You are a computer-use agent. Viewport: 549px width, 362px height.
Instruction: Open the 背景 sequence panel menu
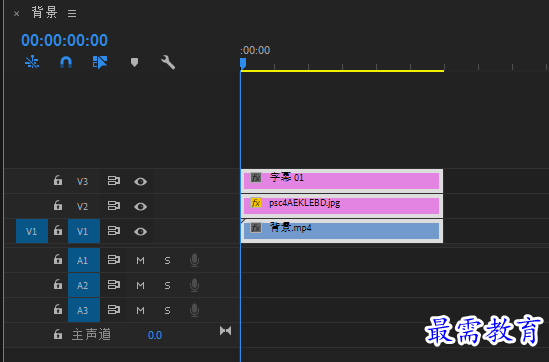(x=72, y=13)
